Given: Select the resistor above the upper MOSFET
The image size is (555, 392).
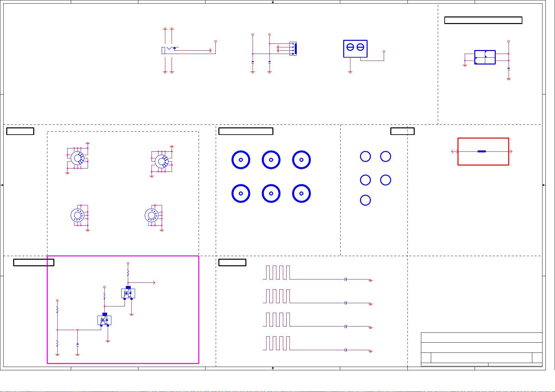Looking at the screenshot, I should tap(128, 273).
